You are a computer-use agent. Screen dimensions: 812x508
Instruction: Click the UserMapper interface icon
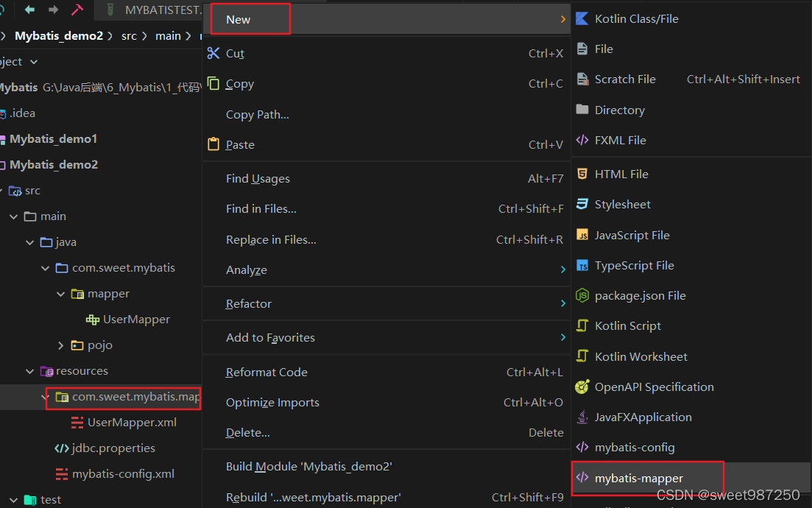(x=93, y=320)
